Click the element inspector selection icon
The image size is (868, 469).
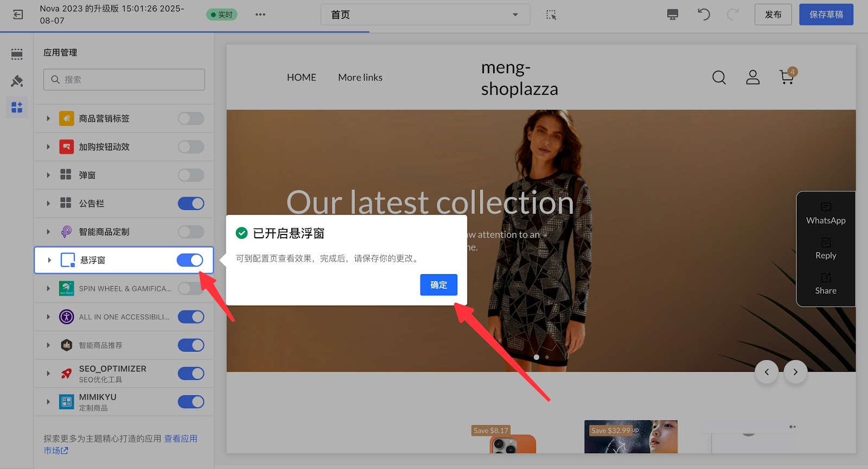coord(551,15)
